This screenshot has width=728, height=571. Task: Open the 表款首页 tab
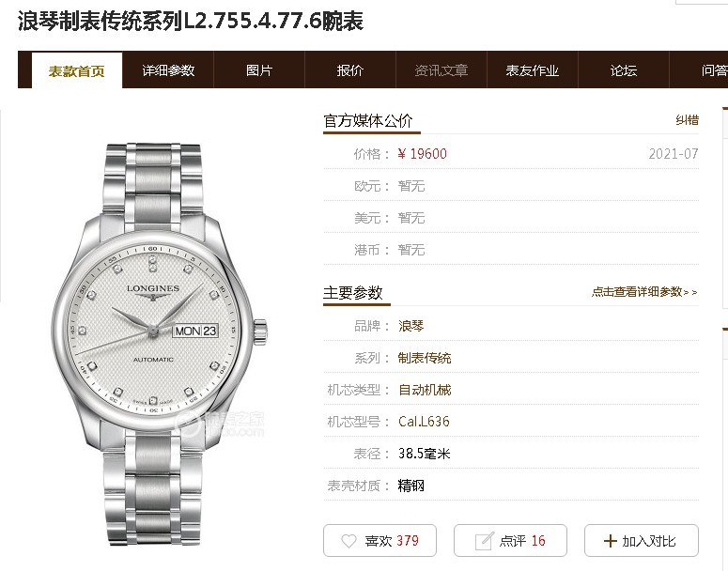click(77, 70)
